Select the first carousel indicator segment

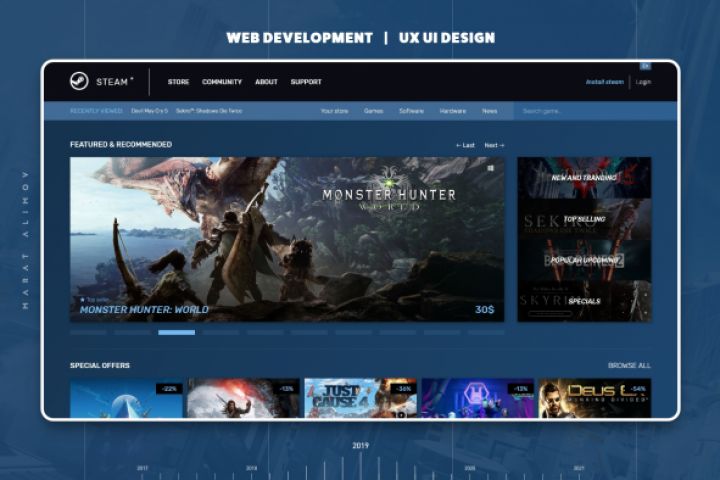click(x=88, y=332)
